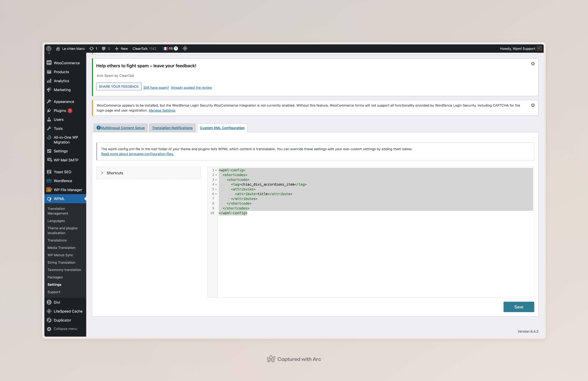
Task: Open Languages submenu item
Action: tap(56, 221)
